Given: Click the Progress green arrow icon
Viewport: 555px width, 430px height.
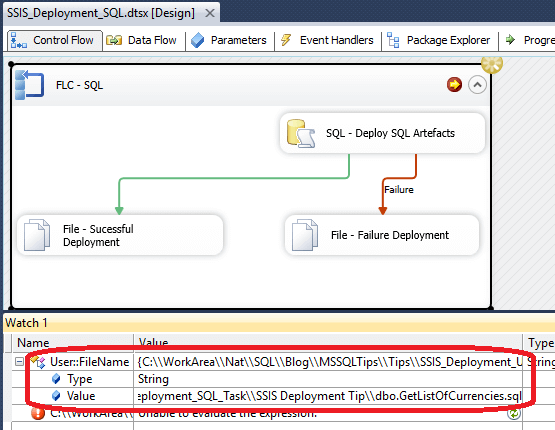Looking at the screenshot, I should click(510, 40).
